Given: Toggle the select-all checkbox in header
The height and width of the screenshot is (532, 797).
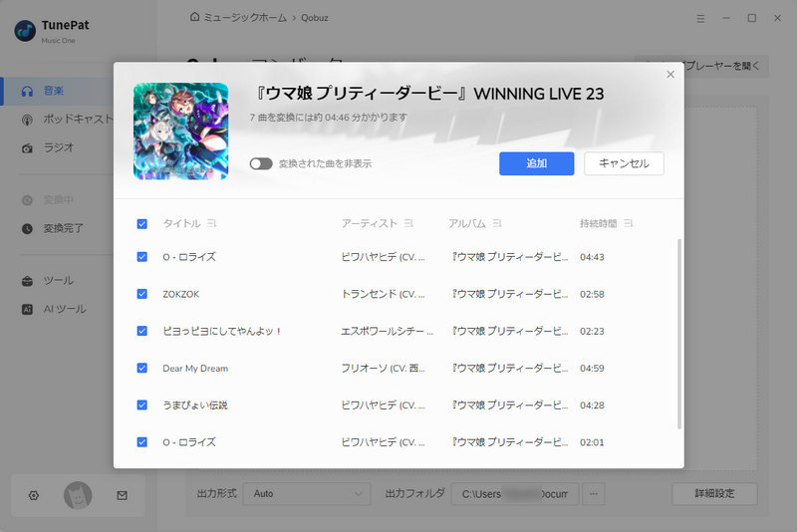Looking at the screenshot, I should coord(142,223).
